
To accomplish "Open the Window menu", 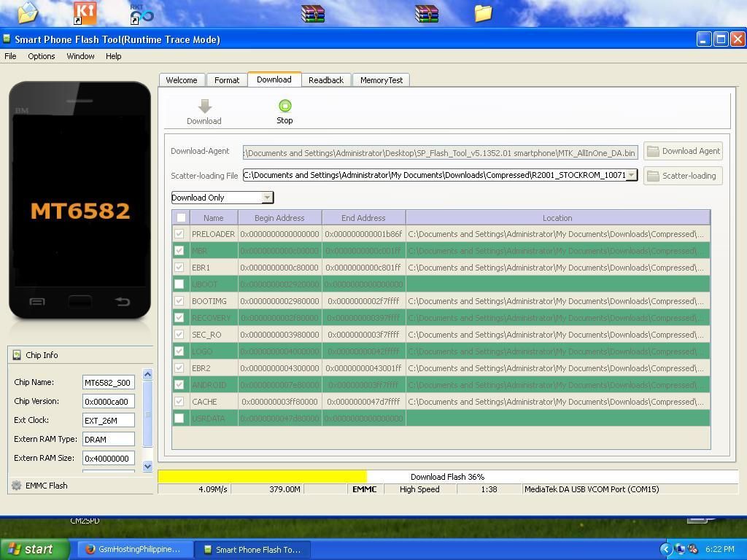I will 80,56.
